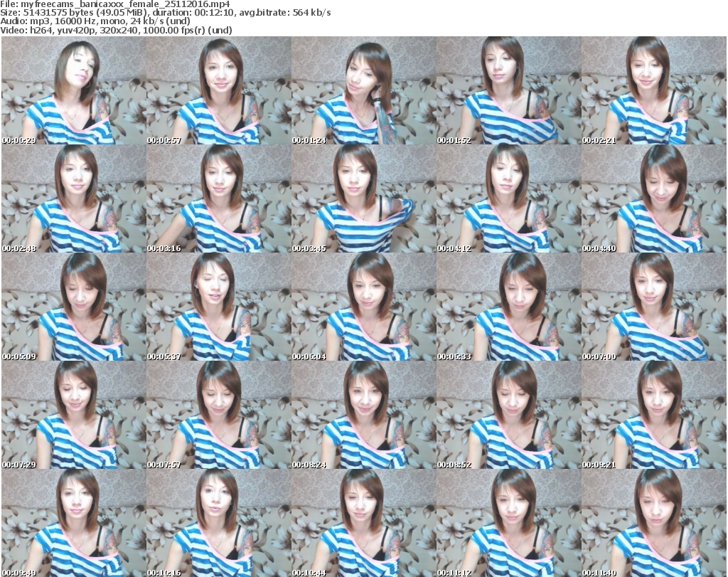Choose the frame at 00:09:49

pyautogui.click(x=74, y=523)
